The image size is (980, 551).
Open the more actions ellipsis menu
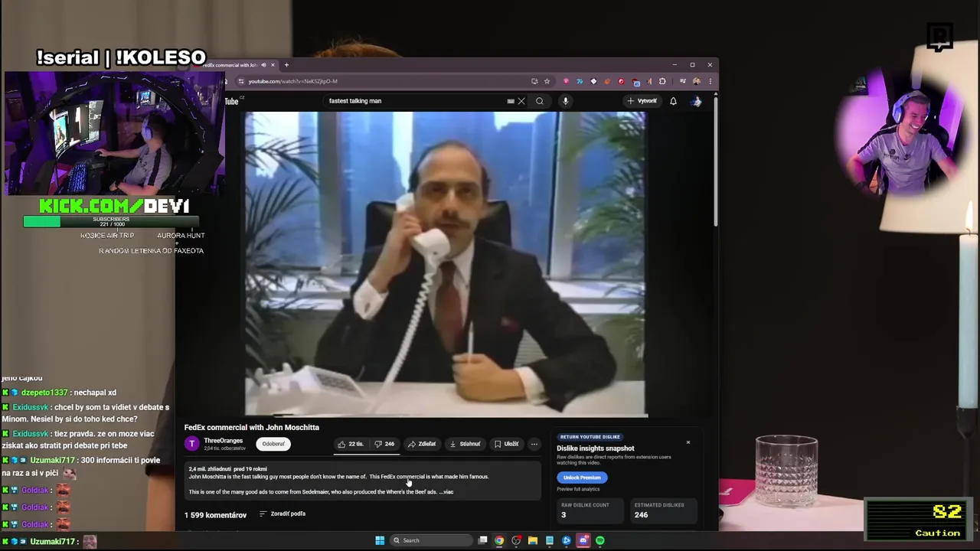(534, 444)
